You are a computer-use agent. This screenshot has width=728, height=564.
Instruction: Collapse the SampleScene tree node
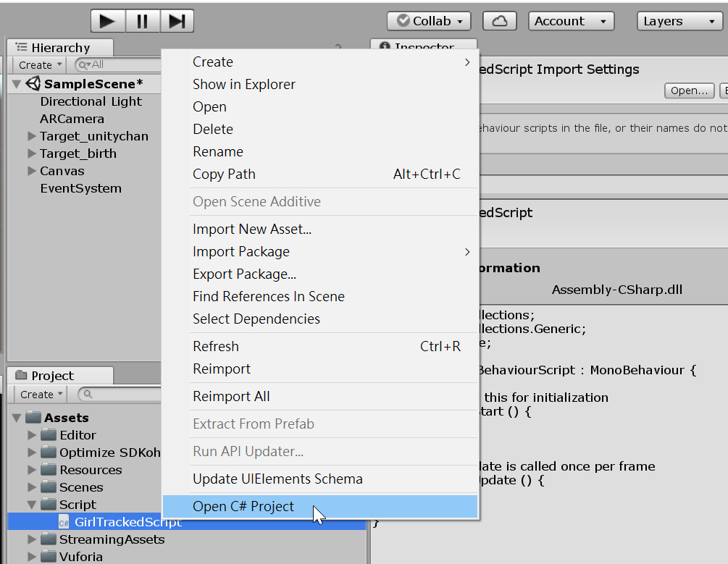click(x=17, y=84)
